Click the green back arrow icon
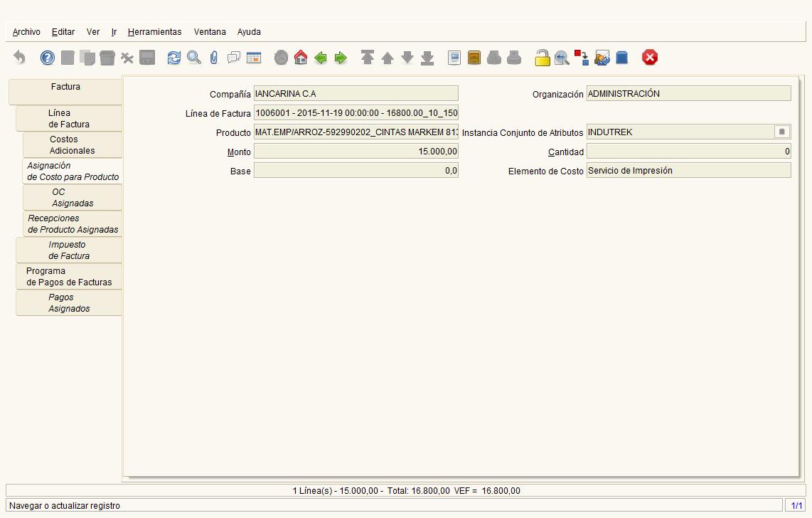This screenshot has height=518, width=812. click(x=321, y=58)
